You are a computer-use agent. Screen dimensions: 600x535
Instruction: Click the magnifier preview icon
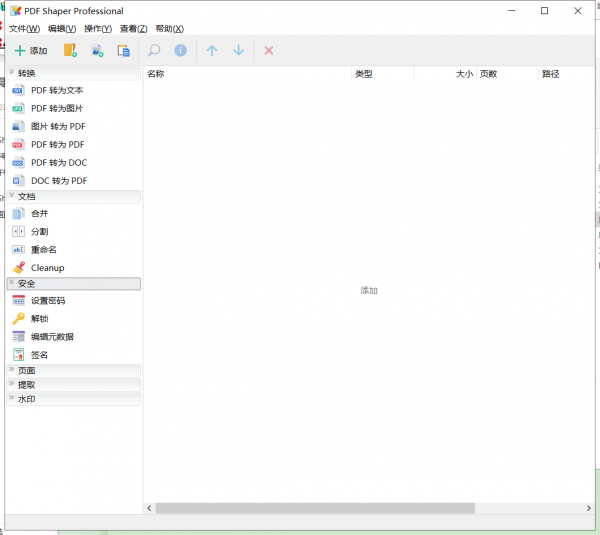(154, 50)
